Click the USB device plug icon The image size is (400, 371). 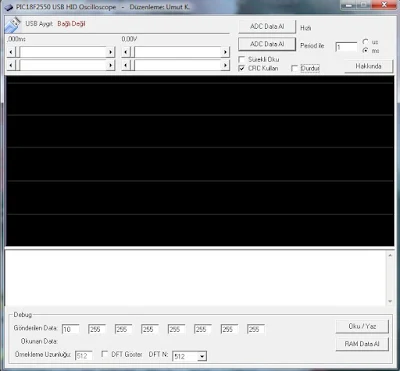point(13,25)
